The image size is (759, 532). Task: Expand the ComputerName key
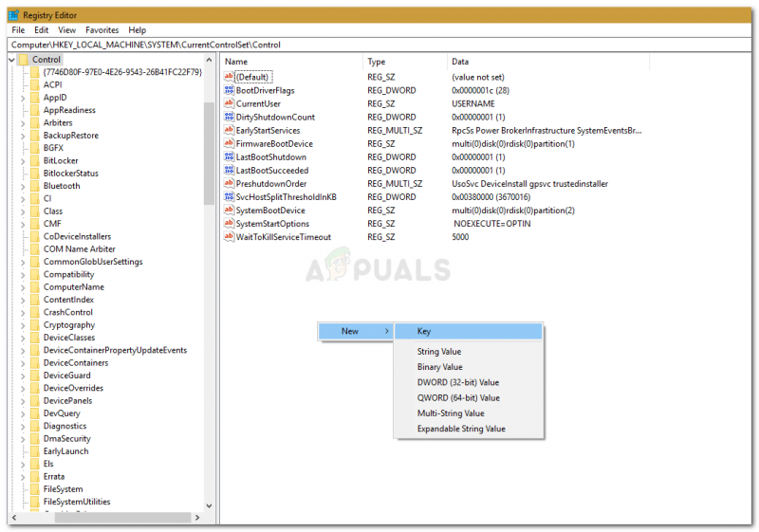coord(23,287)
